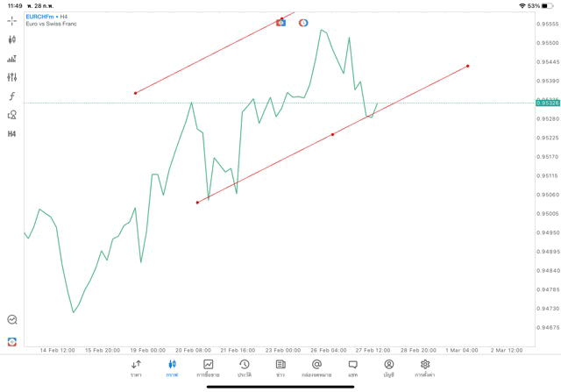Open the H4 timeframe selector
Image resolution: width=561 pixels, height=392 pixels.
[12, 134]
